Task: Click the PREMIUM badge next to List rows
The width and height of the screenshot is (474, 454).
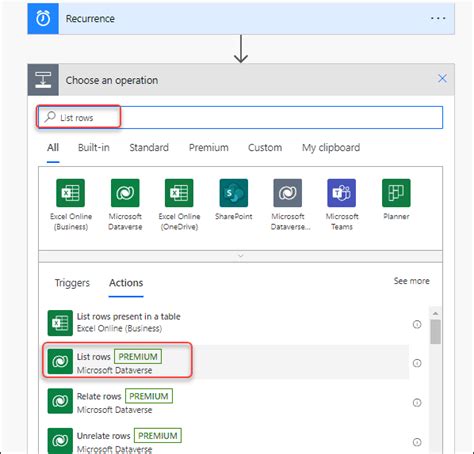Action: click(138, 357)
